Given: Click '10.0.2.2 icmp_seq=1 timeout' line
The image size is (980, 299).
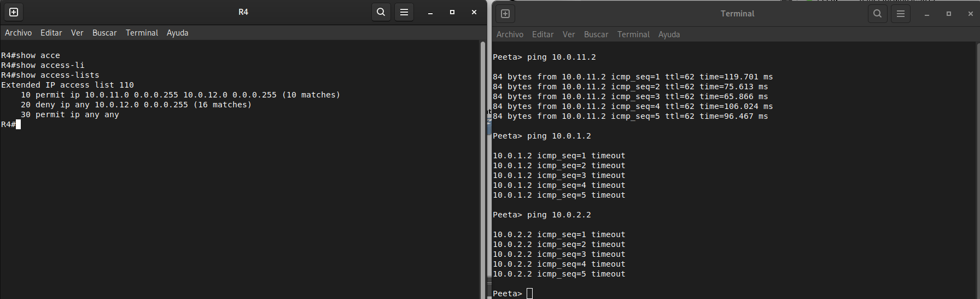Looking at the screenshot, I should 559,234.
